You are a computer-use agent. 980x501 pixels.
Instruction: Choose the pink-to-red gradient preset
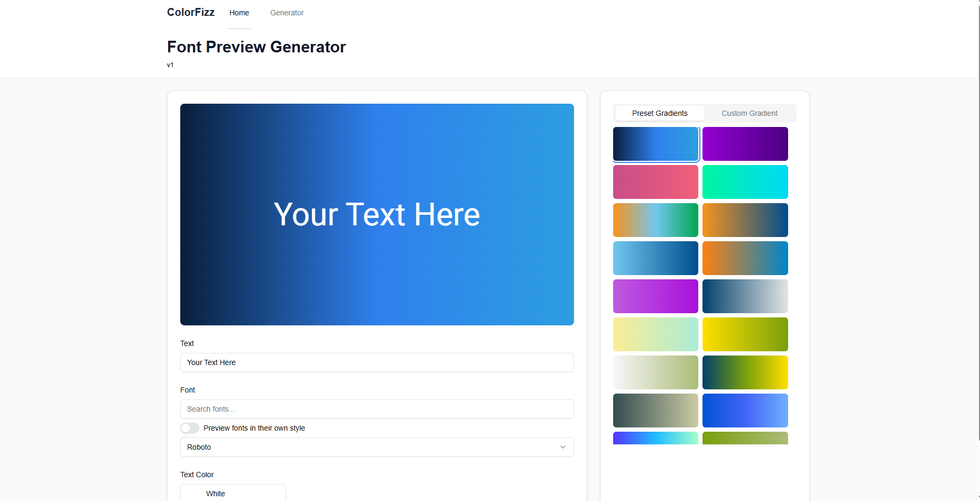coord(655,181)
